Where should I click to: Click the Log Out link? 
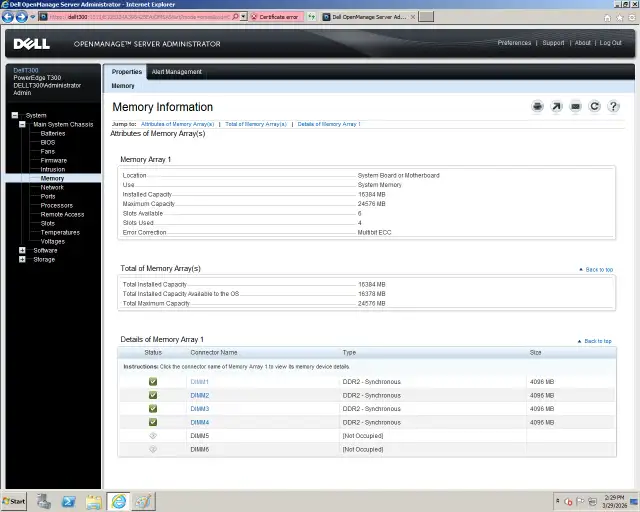pos(610,43)
